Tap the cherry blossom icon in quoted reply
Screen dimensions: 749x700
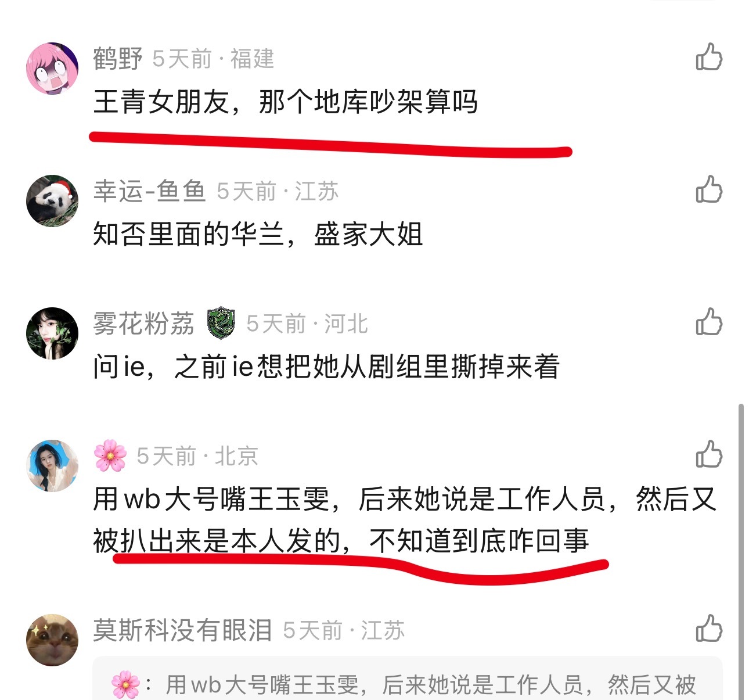click(125, 684)
